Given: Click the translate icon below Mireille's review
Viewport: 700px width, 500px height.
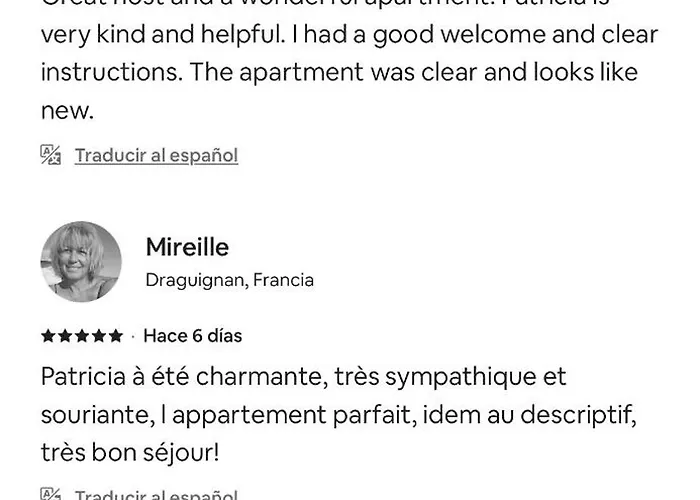Looking at the screenshot, I should click(51, 494).
